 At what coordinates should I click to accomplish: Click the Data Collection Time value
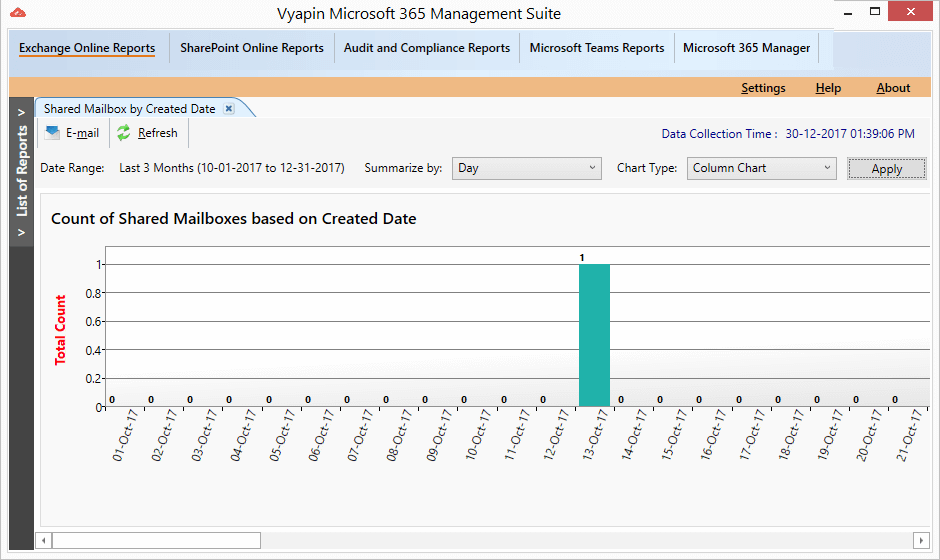[850, 134]
